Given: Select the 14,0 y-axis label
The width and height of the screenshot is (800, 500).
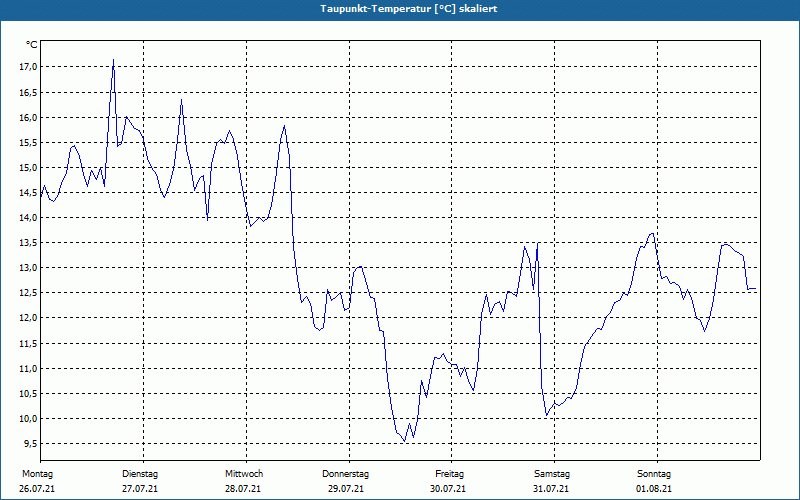Looking at the screenshot, I should click(29, 218).
